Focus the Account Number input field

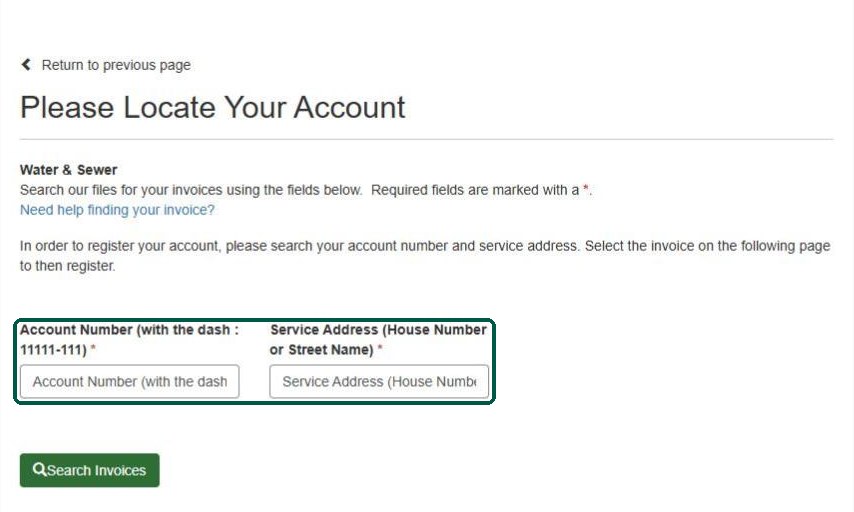coord(130,381)
